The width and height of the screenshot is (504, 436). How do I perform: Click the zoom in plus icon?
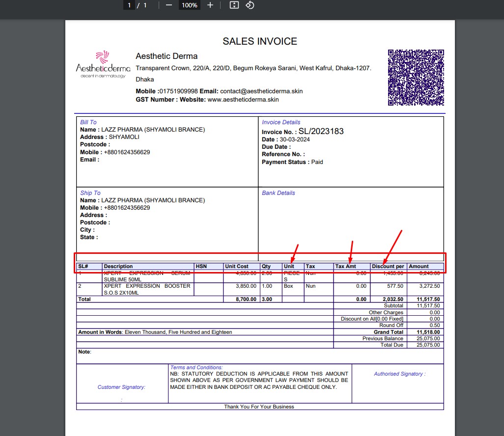coord(210,5)
